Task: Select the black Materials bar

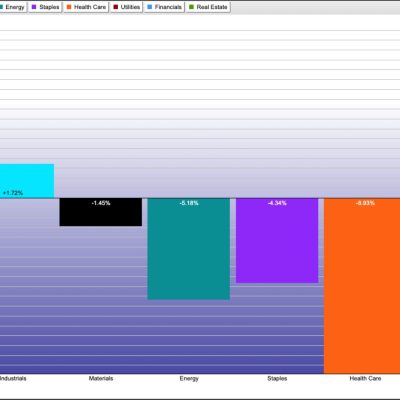Action: point(101,212)
